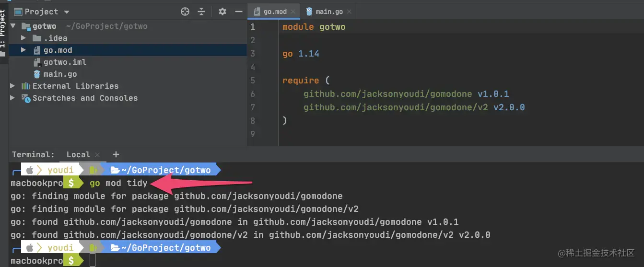The height and width of the screenshot is (267, 644).
Task: Expand the go.mod tree node
Action: 23,50
